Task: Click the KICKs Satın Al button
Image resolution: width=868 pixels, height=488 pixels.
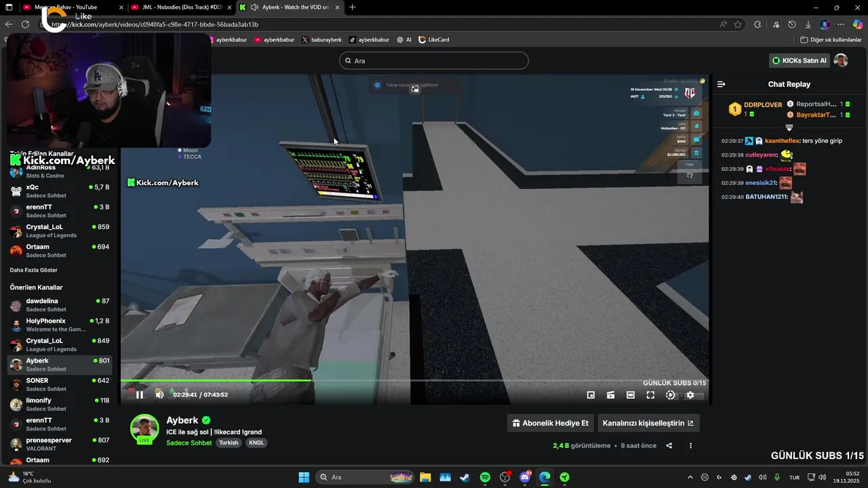Action: [800, 60]
